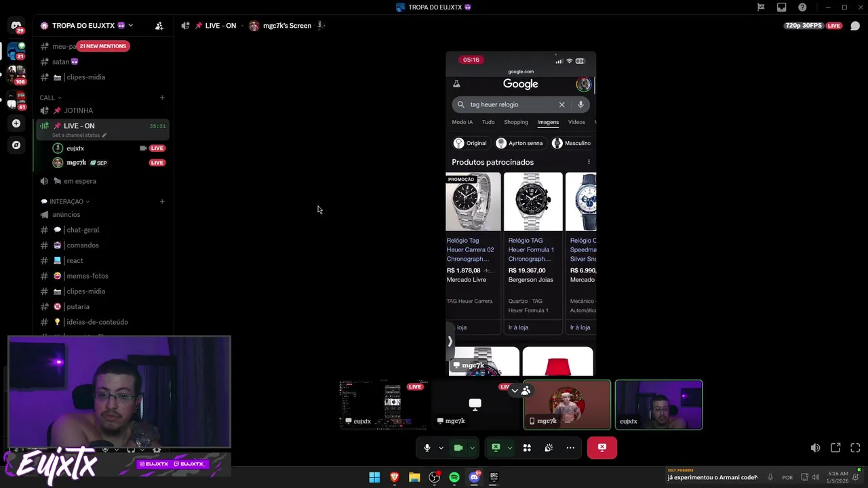Focus mgc7k's screen stream tile
Viewport: 868px width, 488px height.
pyautogui.click(x=475, y=405)
